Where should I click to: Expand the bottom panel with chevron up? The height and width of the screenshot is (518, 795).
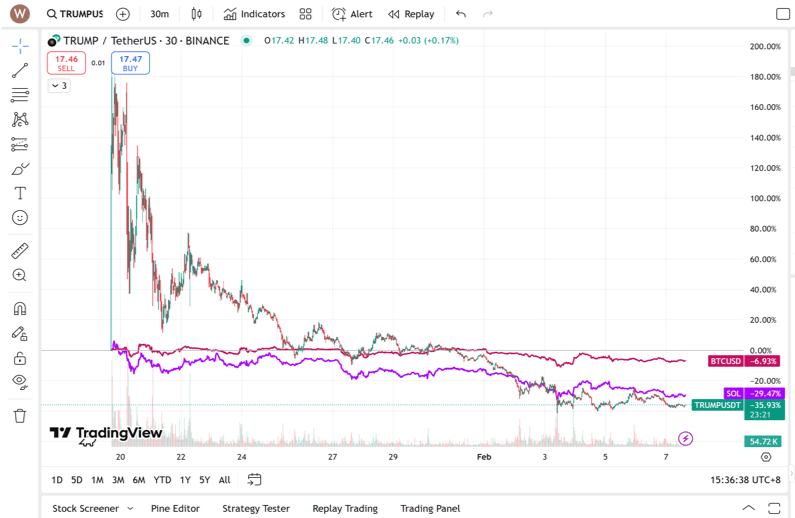[748, 508]
